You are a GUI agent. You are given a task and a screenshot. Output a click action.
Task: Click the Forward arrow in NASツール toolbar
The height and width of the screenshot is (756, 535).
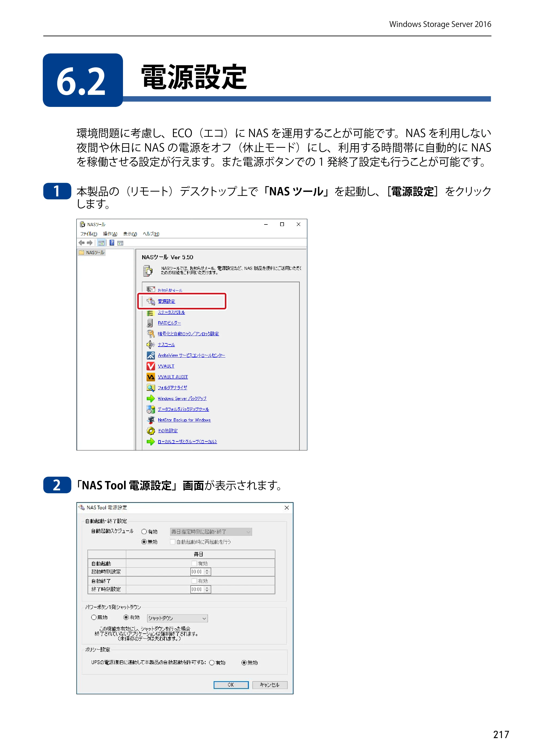pyautogui.click(x=90, y=243)
